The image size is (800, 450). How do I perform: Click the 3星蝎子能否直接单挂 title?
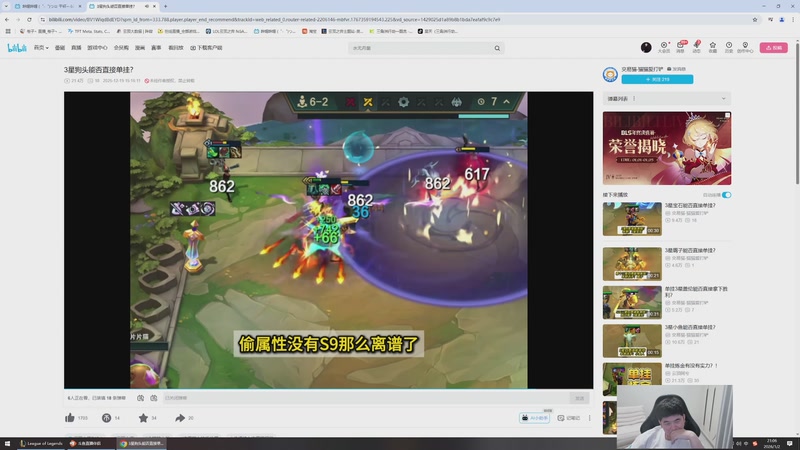tap(690, 251)
